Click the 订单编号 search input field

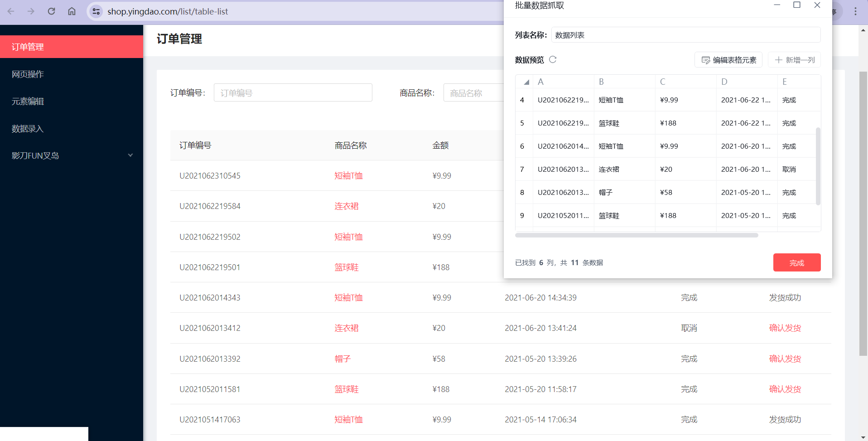pyautogui.click(x=293, y=92)
